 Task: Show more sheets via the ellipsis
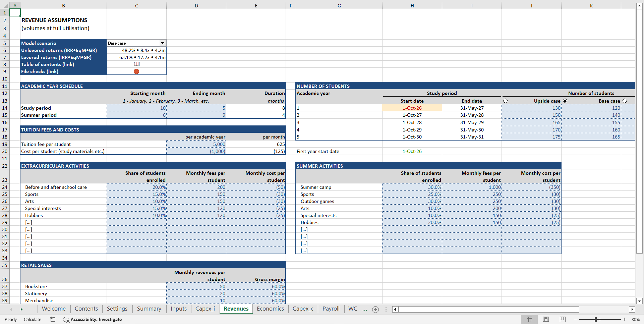365,309
